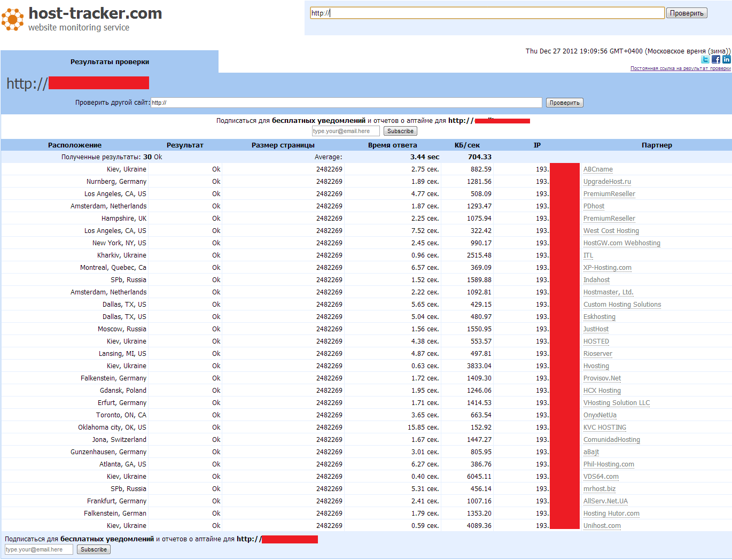732x560 pixels.
Task: Focus the Проверить другой сайт URL field
Action: click(346, 103)
